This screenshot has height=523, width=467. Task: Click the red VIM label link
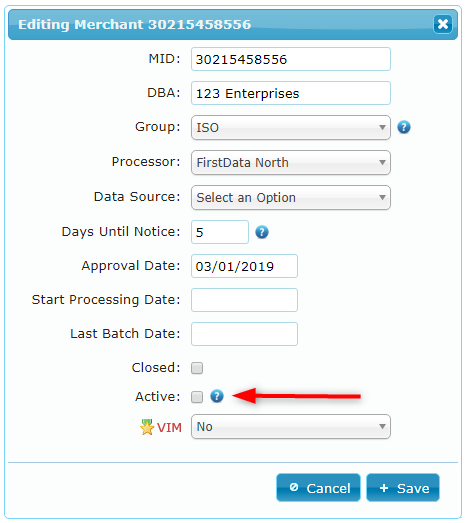(169, 428)
